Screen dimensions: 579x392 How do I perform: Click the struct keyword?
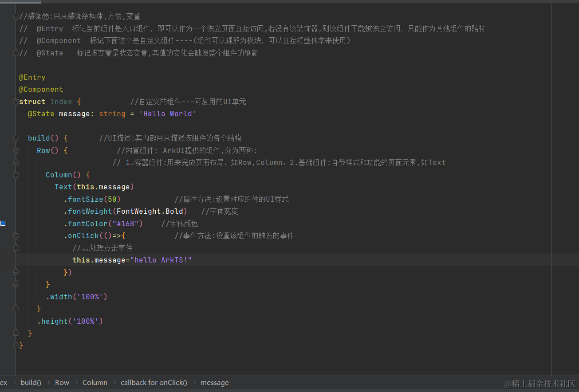32,102
